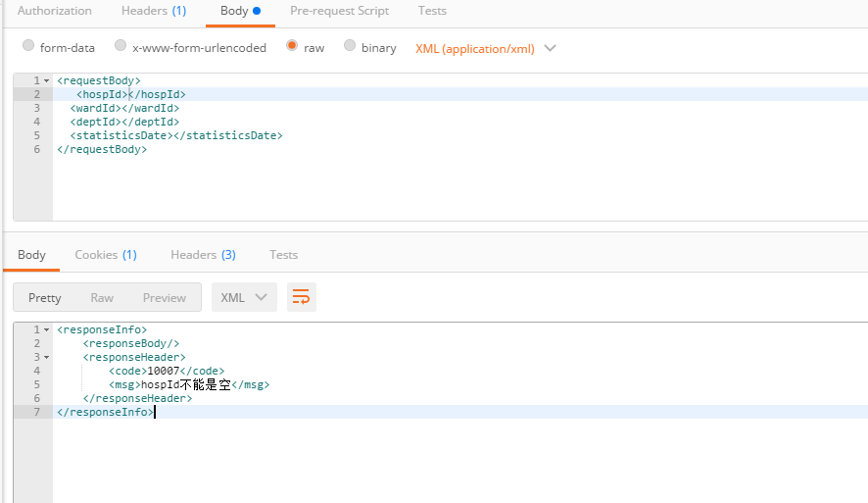Viewport: 868px width, 503px height.
Task: Select the response Body tab
Action: pos(31,255)
